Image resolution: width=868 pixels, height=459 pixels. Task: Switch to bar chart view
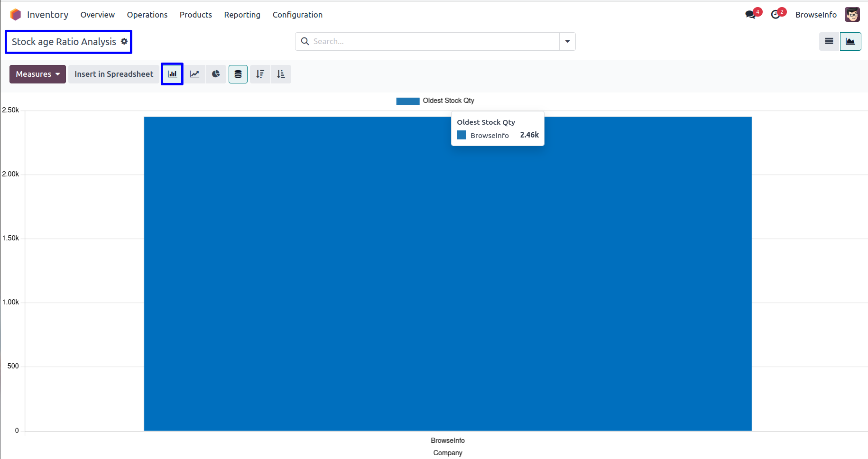(x=172, y=74)
